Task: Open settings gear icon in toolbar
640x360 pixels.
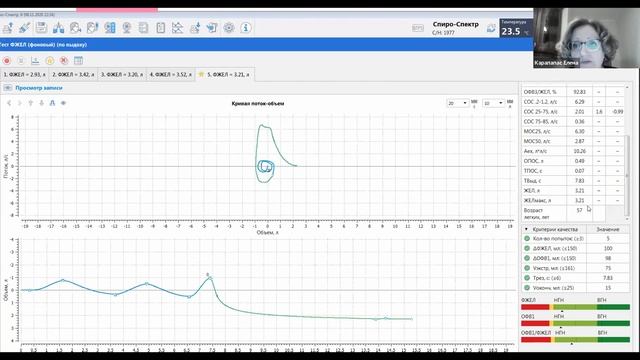Action: 229,28
